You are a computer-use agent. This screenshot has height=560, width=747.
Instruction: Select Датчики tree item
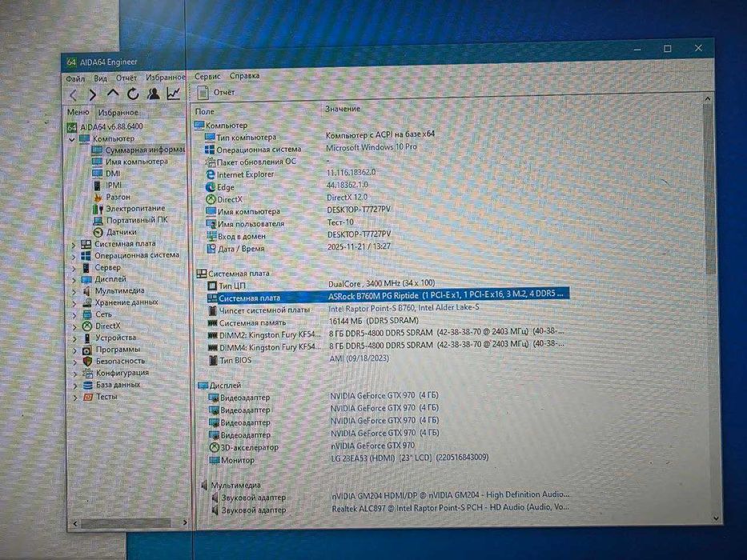pos(121,232)
